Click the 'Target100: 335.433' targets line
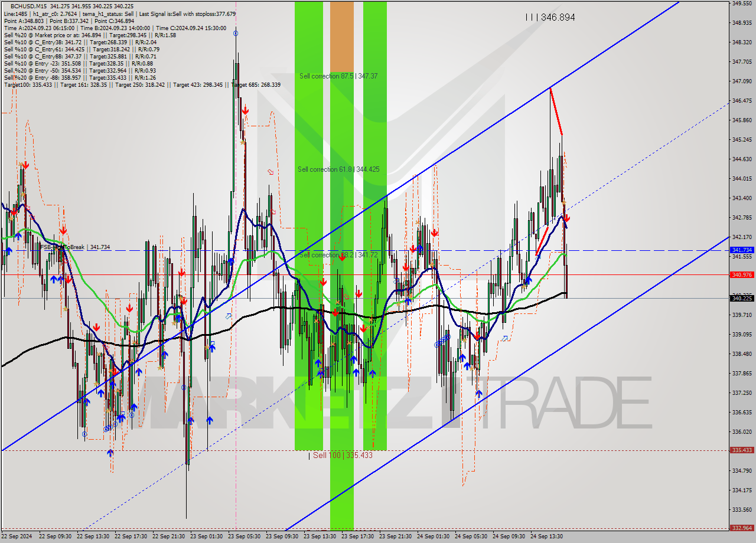756x543 pixels. tap(142, 84)
